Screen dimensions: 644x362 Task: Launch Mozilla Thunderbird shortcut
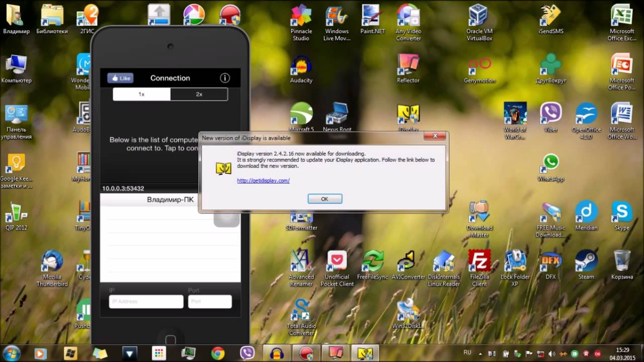pos(52,268)
